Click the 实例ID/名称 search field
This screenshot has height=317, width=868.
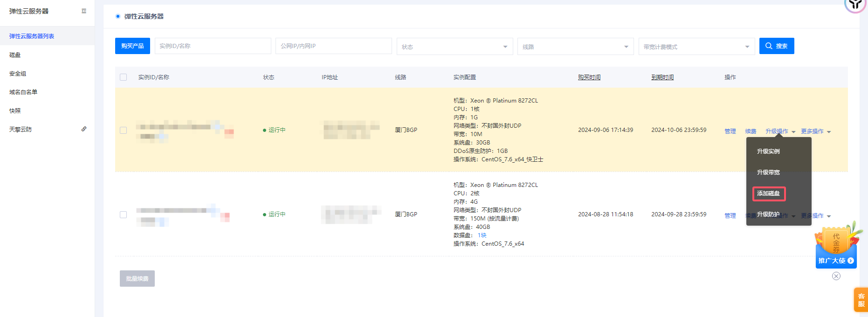click(x=213, y=46)
